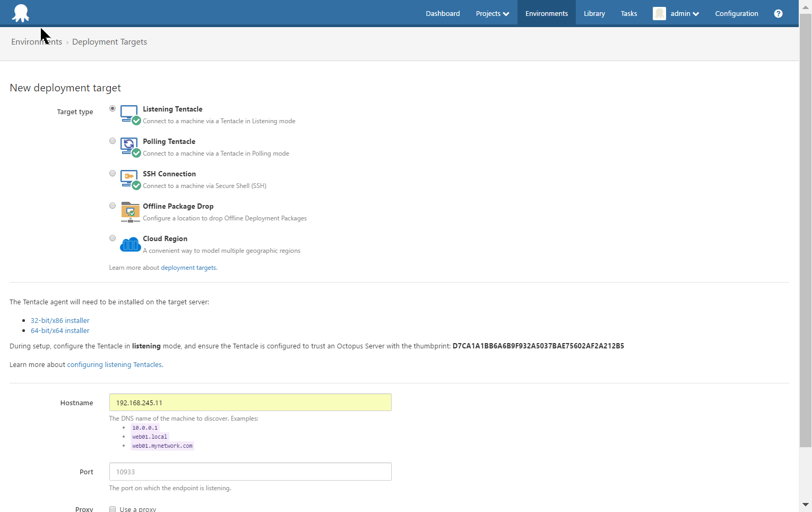Image resolution: width=812 pixels, height=512 pixels.
Task: Open the help question mark icon
Action: point(778,14)
